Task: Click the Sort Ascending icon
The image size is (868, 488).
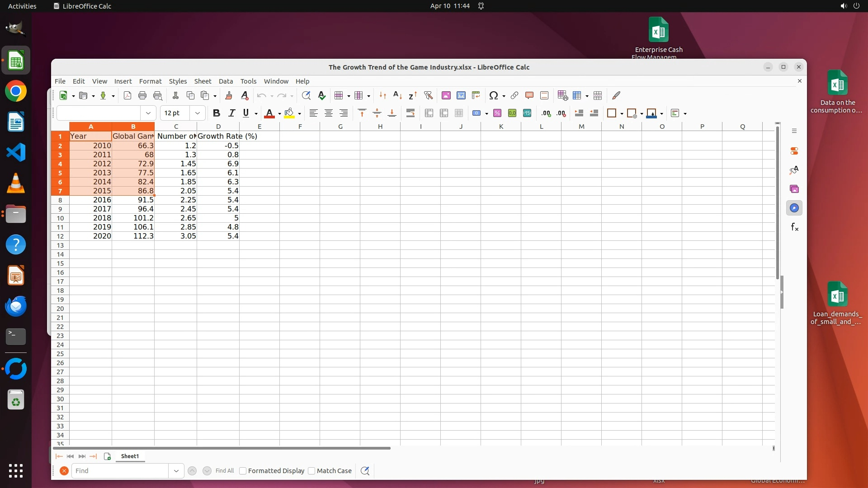Action: (397, 95)
